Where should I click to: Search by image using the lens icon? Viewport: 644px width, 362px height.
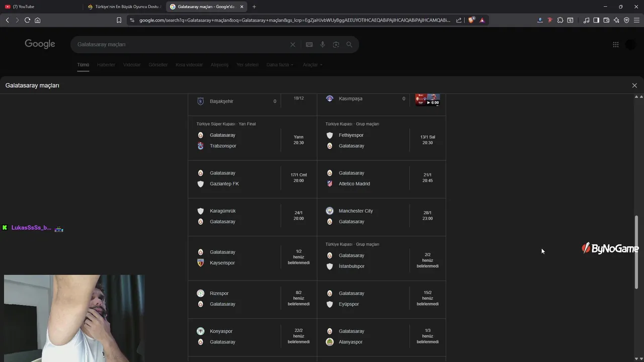tap(336, 44)
